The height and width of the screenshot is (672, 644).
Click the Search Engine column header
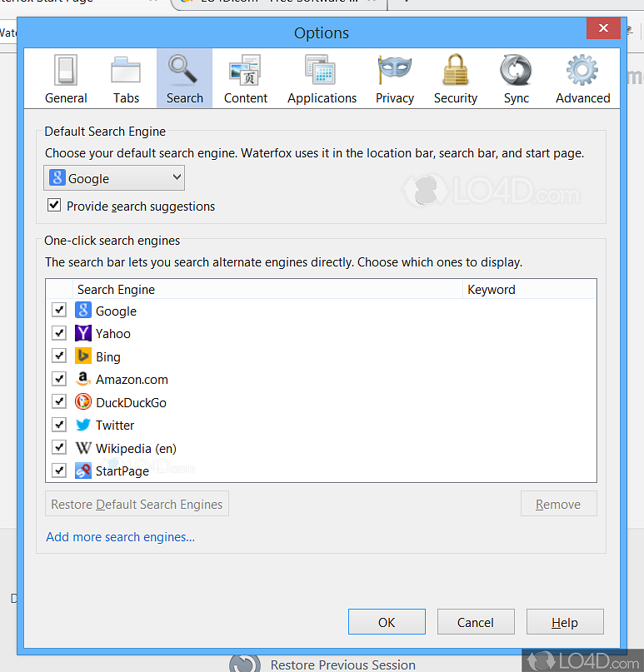coord(268,289)
